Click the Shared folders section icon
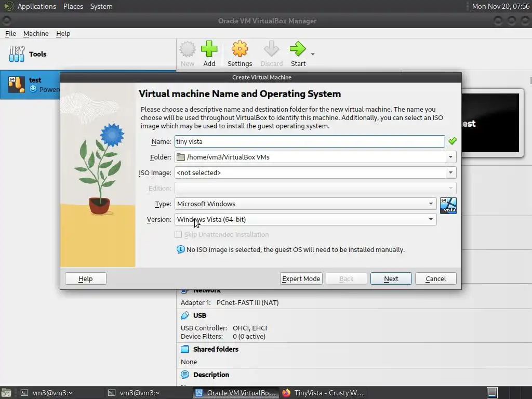This screenshot has width=532, height=399. coord(185,349)
